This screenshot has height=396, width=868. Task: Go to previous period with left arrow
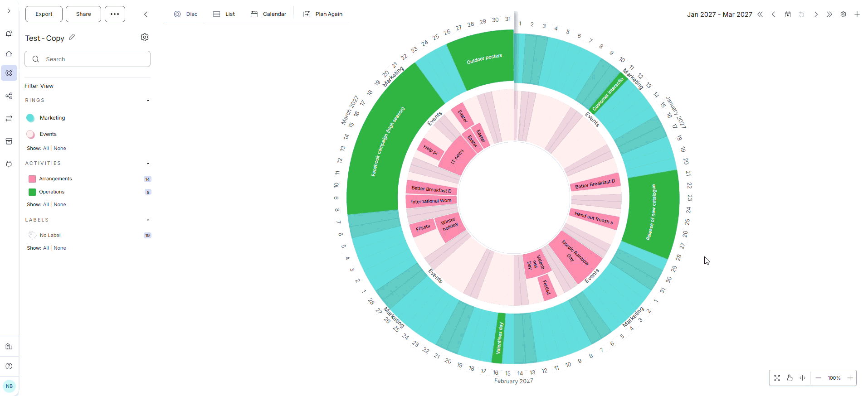[x=774, y=14]
